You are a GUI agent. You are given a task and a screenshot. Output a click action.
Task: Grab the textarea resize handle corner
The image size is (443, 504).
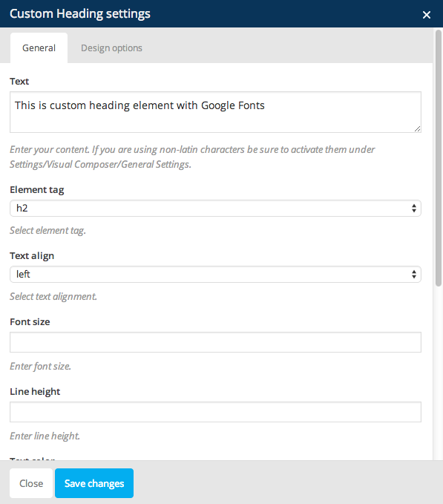pos(417,129)
